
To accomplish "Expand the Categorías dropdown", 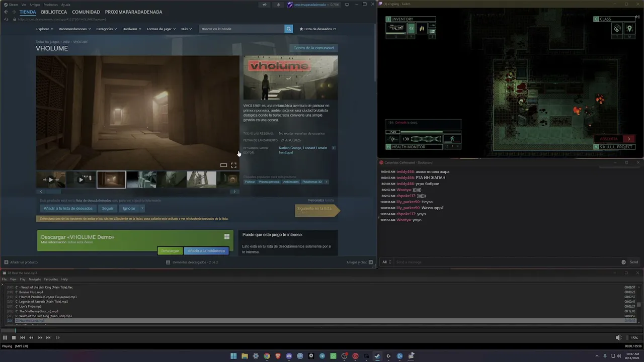I will click(x=107, y=29).
